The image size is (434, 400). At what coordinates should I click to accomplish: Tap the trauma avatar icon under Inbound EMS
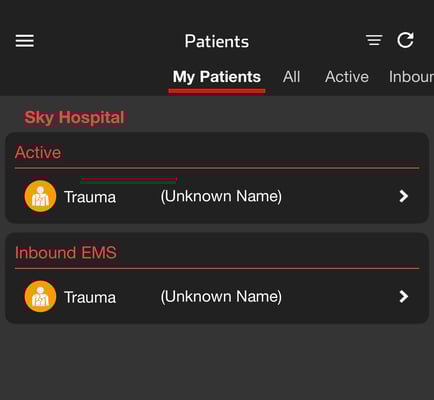coord(40,296)
